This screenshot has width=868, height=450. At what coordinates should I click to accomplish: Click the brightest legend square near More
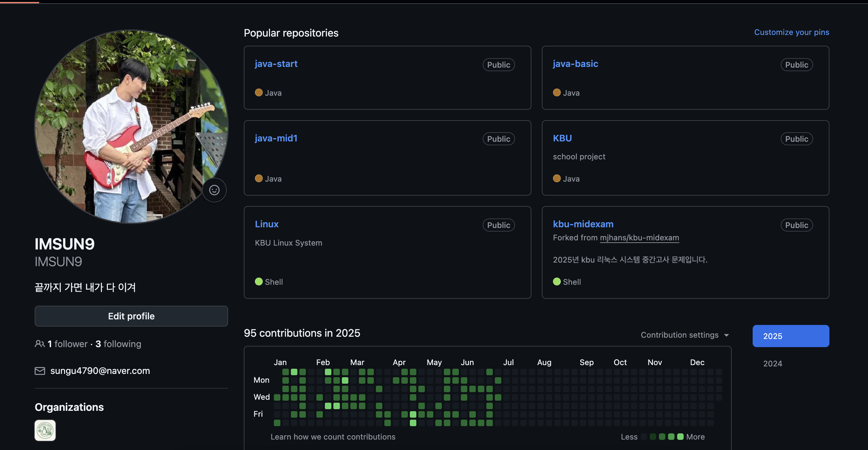680,437
